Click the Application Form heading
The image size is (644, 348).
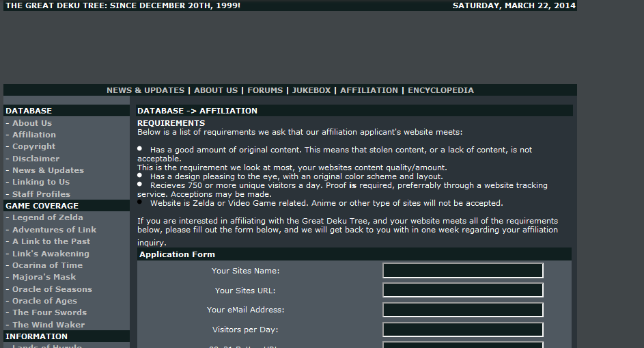click(x=177, y=254)
